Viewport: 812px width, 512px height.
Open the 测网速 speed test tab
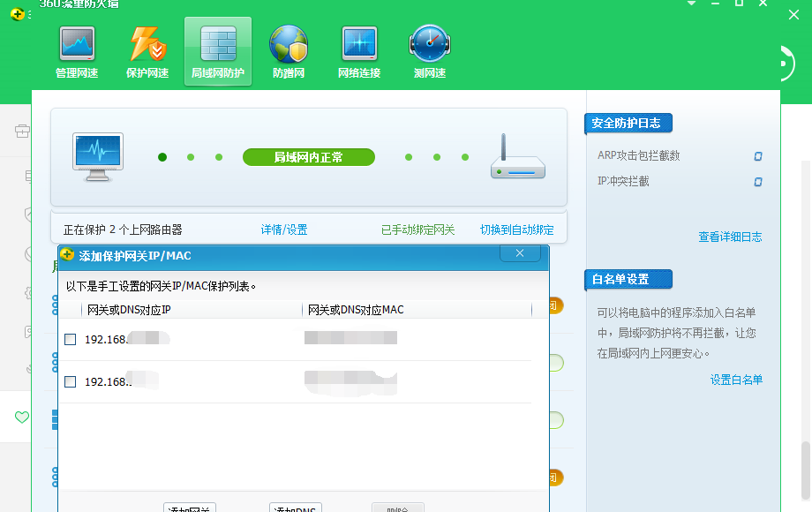pyautogui.click(x=430, y=52)
